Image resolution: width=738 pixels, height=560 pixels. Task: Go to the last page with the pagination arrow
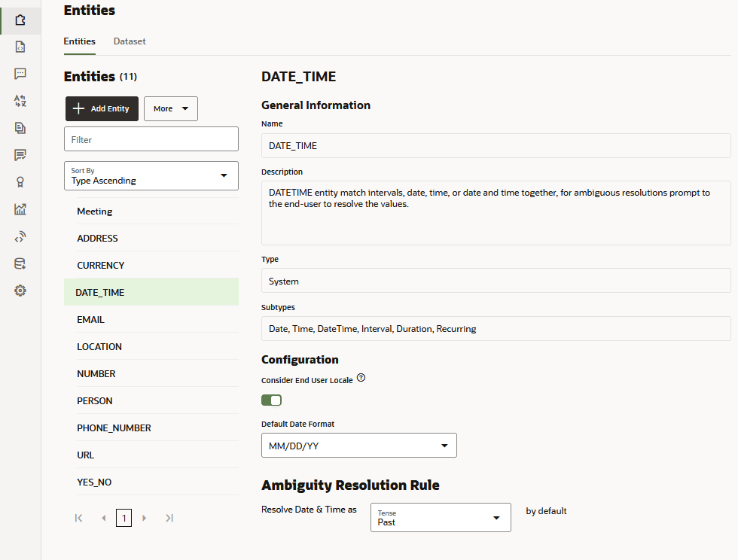pos(169,518)
